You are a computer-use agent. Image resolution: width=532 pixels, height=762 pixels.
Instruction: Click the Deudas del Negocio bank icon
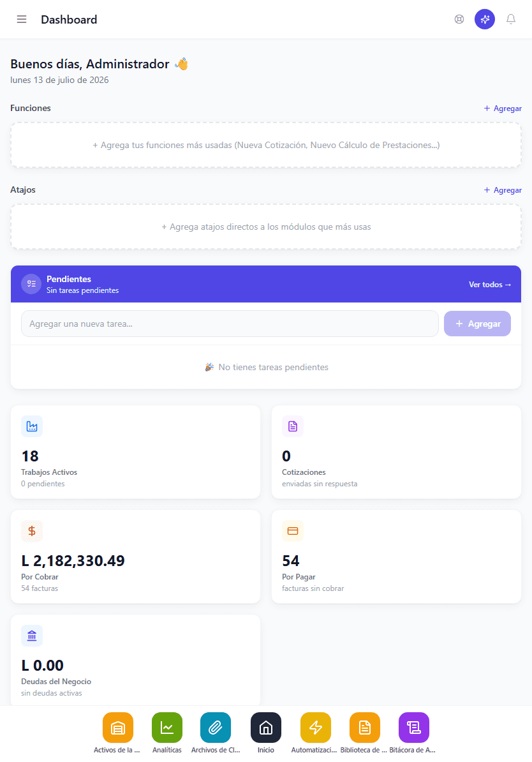32,636
